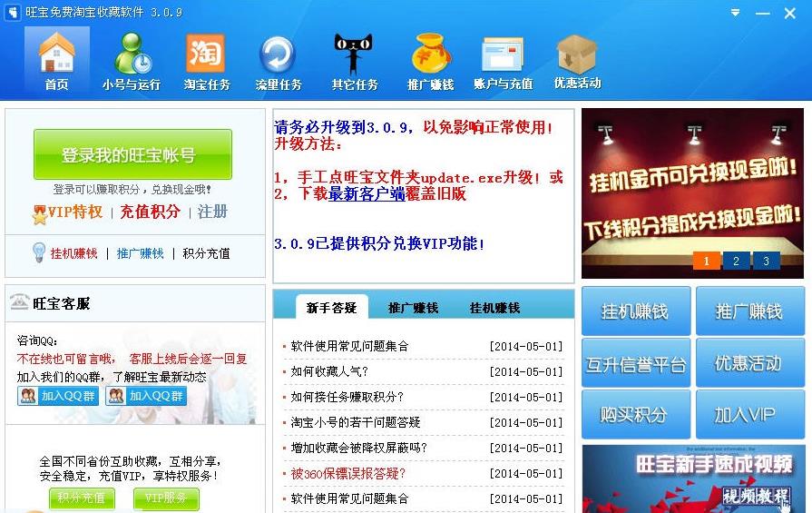Open 小号与运行 toolbar icon
812x513 pixels.
131,62
